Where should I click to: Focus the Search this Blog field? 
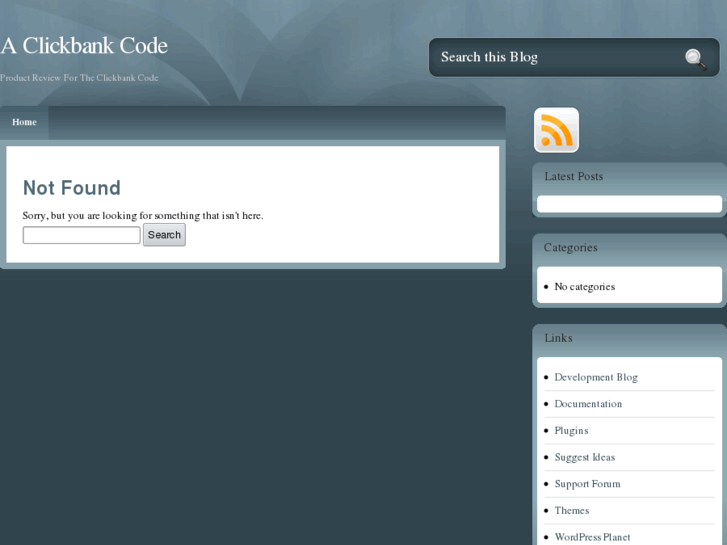click(556, 58)
